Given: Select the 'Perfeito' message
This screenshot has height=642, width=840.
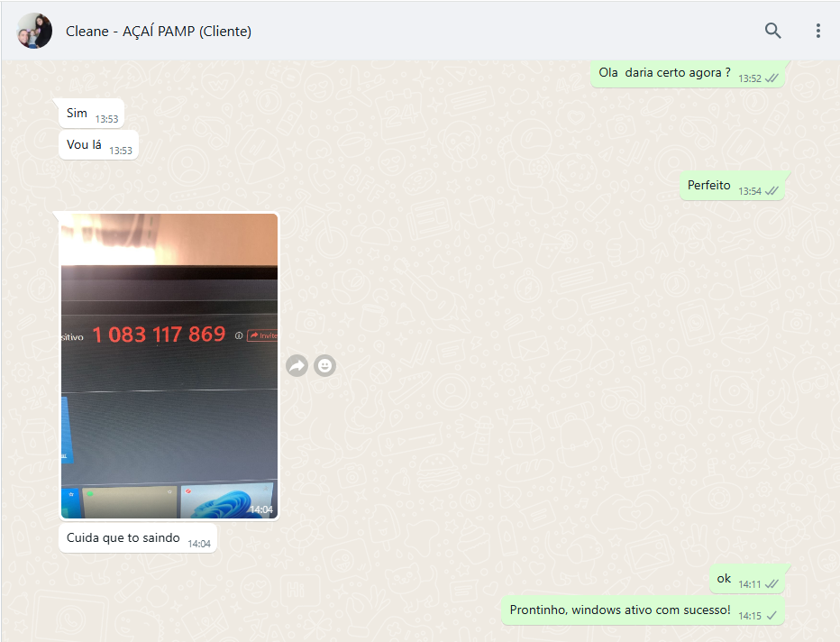Looking at the screenshot, I should [x=733, y=186].
